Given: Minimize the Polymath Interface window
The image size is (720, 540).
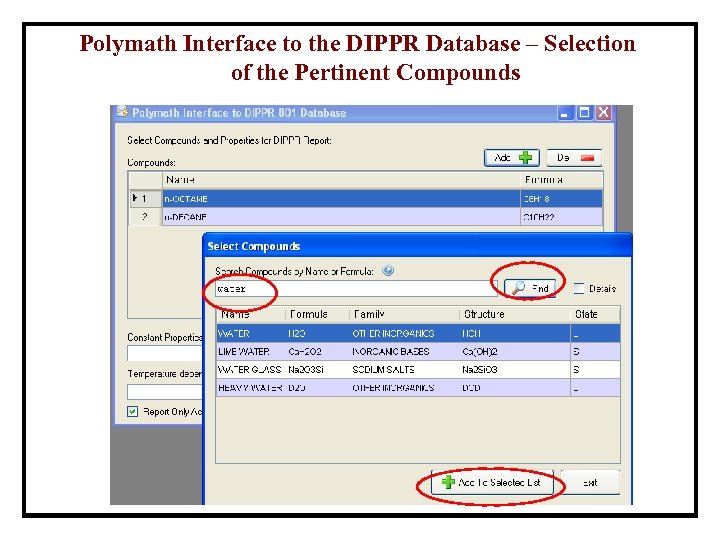Looking at the screenshot, I should (x=565, y=112).
